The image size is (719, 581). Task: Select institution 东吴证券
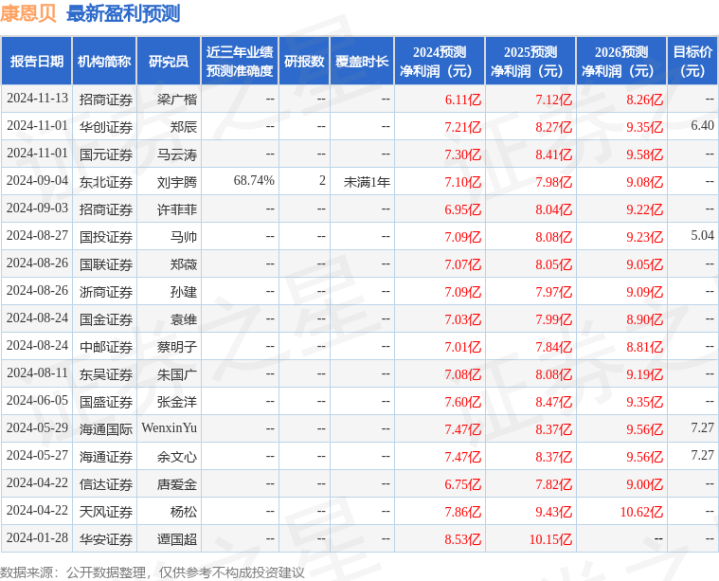[x=106, y=375]
